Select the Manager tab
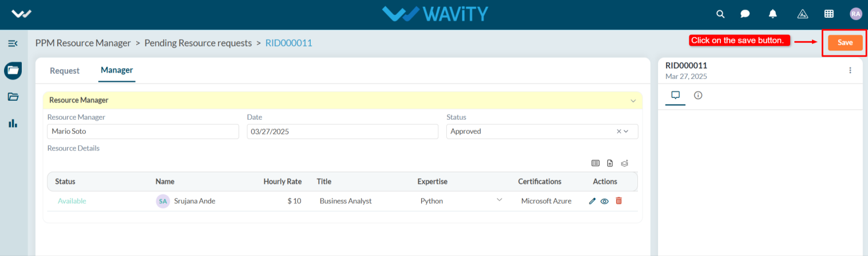Viewport: 868px width, 256px height. [x=117, y=70]
